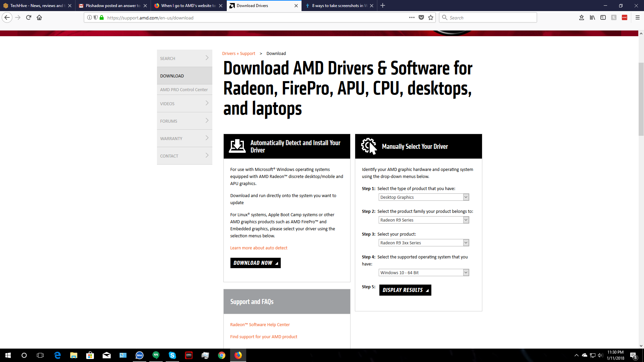The width and height of the screenshot is (644, 362).
Task: Open the red LastPass extension icon
Action: [625, 17]
